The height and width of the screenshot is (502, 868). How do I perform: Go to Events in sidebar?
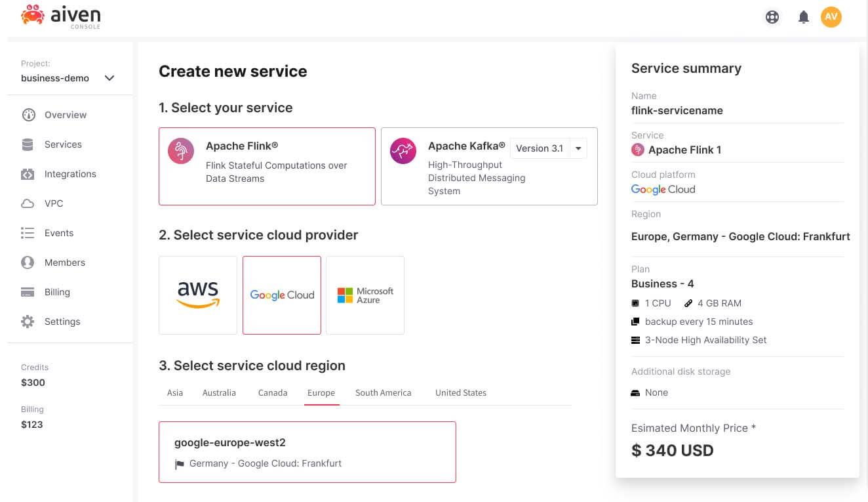pos(59,233)
